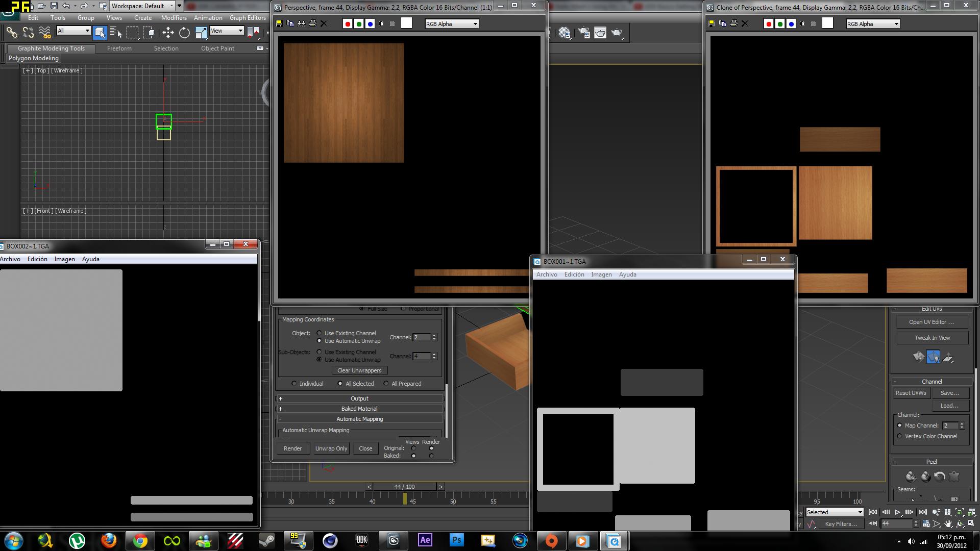Activate the Select and Move tool

click(x=168, y=33)
